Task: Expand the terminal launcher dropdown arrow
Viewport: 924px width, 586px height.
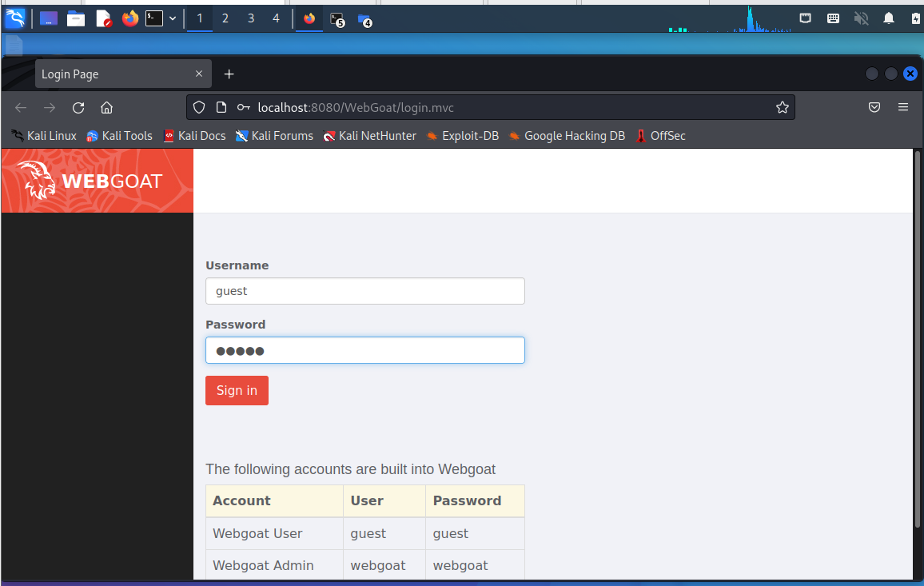Action: pos(173,19)
